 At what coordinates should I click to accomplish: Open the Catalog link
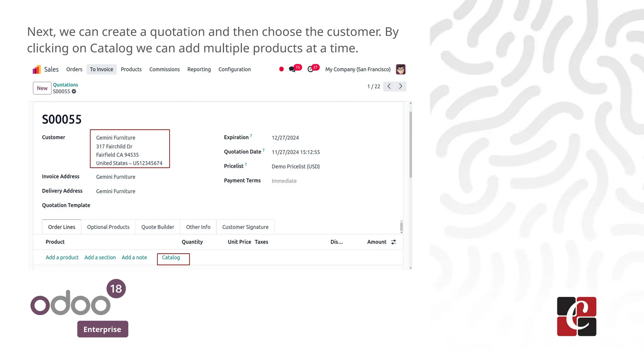pos(171,257)
